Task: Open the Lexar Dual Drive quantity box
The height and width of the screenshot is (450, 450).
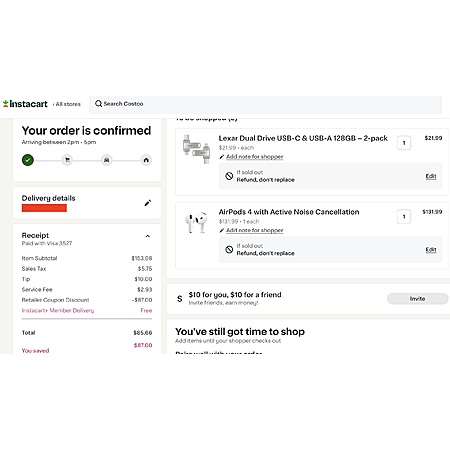Action: [404, 143]
